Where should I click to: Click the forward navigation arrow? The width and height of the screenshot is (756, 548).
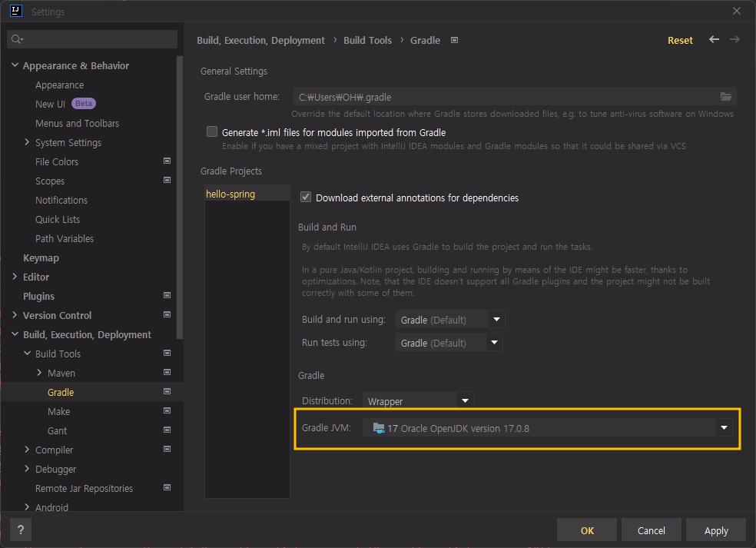pos(734,39)
